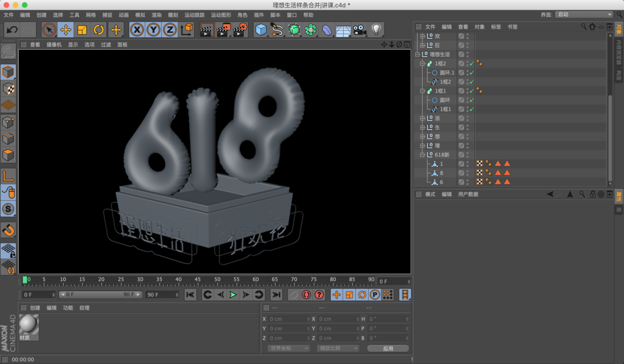Open render settings gear clapperboard

click(x=240, y=30)
